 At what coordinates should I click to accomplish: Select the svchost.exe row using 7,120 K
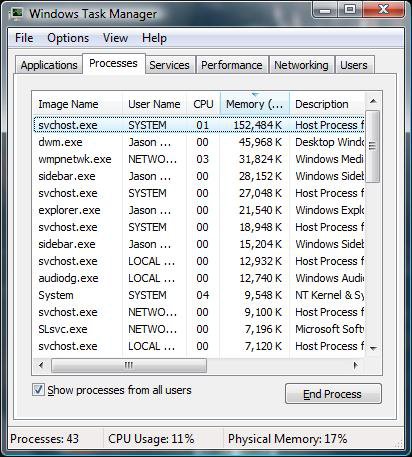point(199,346)
